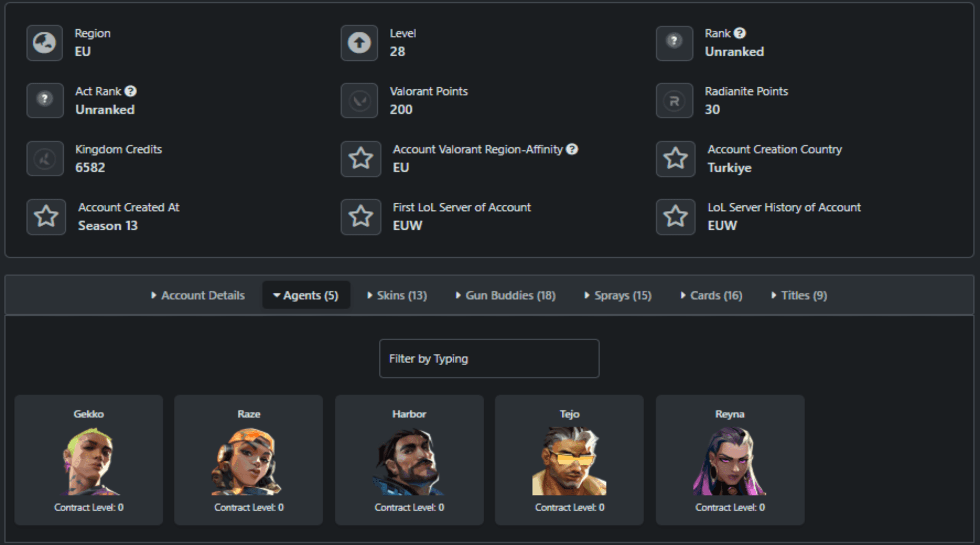The height and width of the screenshot is (545, 980).
Task: Collapse the Agents (5) tab
Action: (306, 295)
